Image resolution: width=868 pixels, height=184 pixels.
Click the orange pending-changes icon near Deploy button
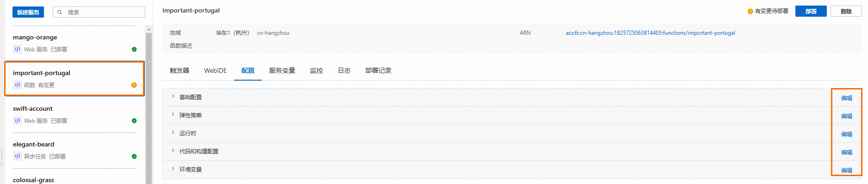[750, 11]
